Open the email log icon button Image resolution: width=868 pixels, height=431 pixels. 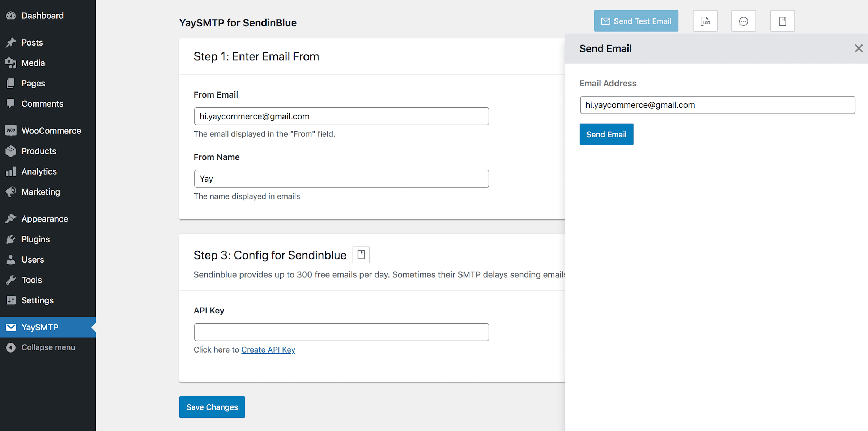click(705, 21)
